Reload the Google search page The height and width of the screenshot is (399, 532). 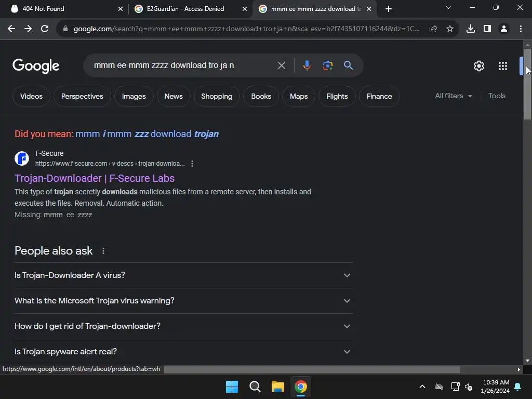point(45,29)
